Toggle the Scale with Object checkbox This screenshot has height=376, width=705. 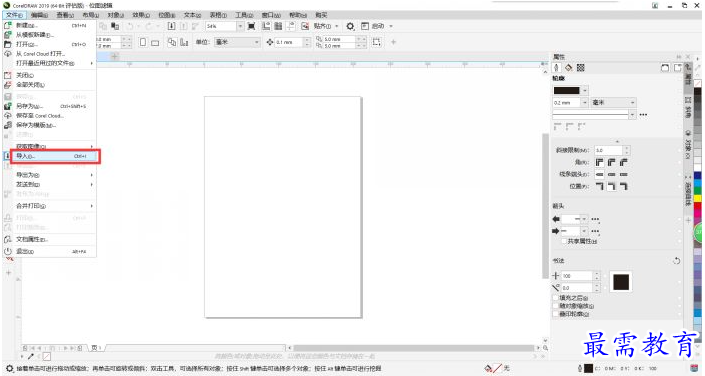click(x=556, y=306)
